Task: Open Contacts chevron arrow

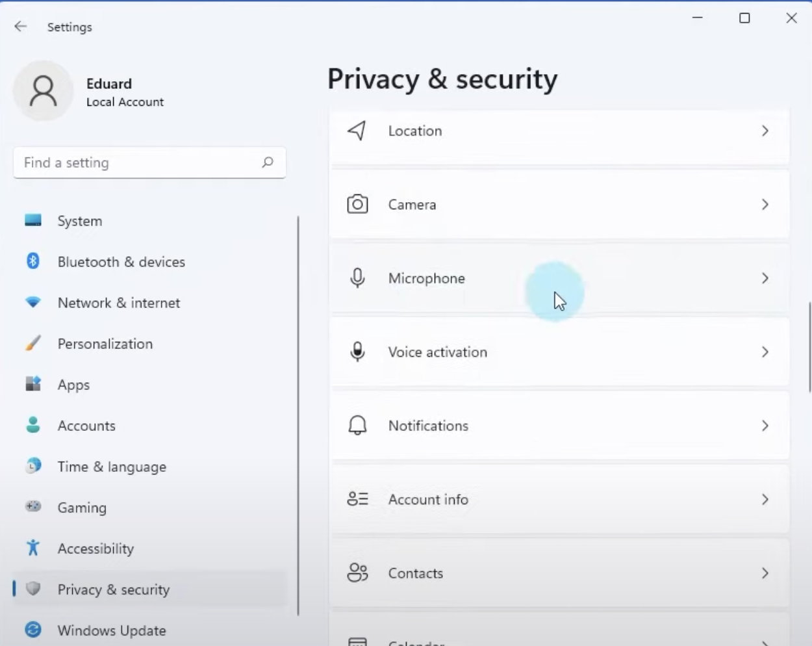Action: point(765,573)
